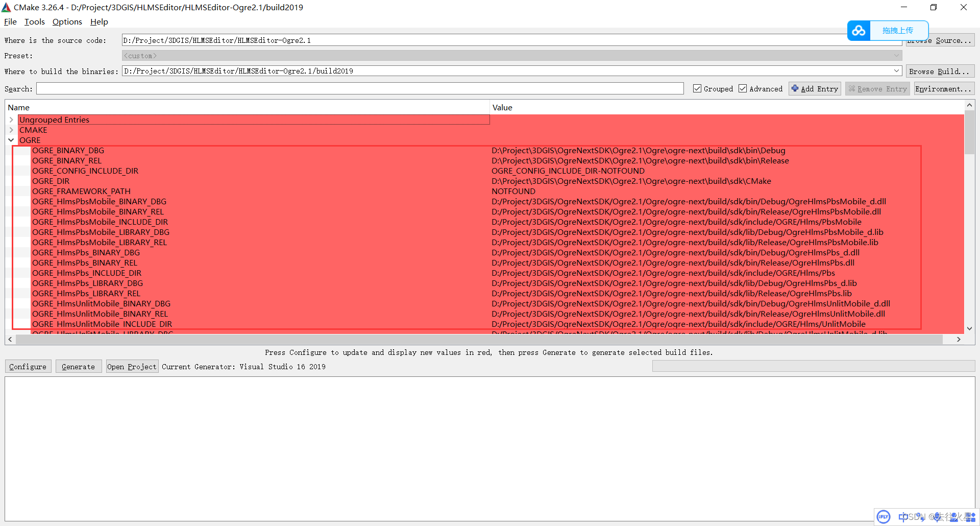
Task: Select OGRE_HlmsUnlitMobile_INCLUDE_DIR entry
Action: click(102, 324)
